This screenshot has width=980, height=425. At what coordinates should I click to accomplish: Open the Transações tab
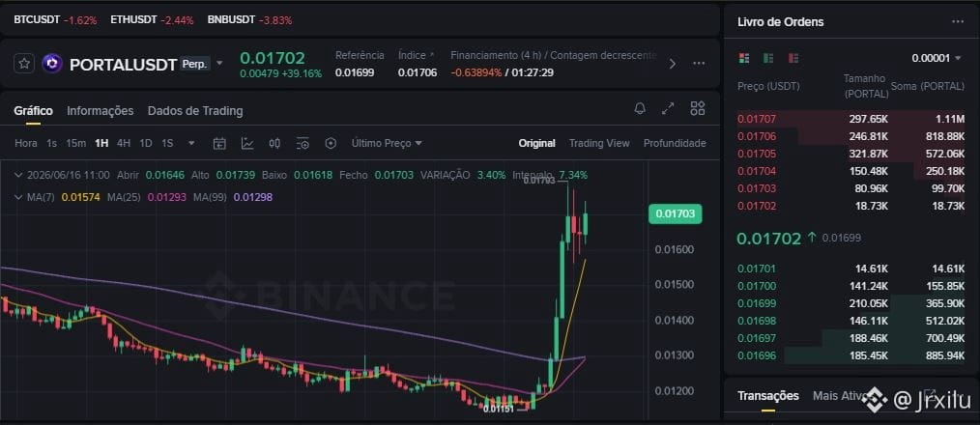pyautogui.click(x=768, y=396)
